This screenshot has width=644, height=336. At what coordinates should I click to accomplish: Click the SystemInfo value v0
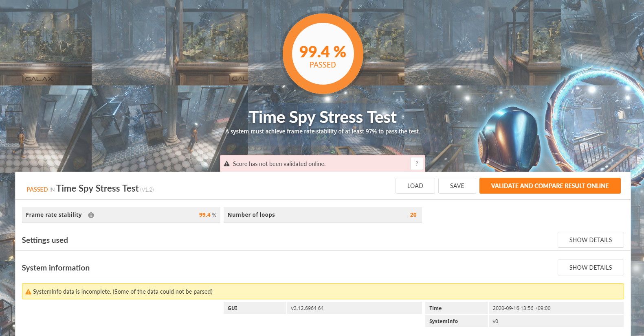click(x=495, y=321)
